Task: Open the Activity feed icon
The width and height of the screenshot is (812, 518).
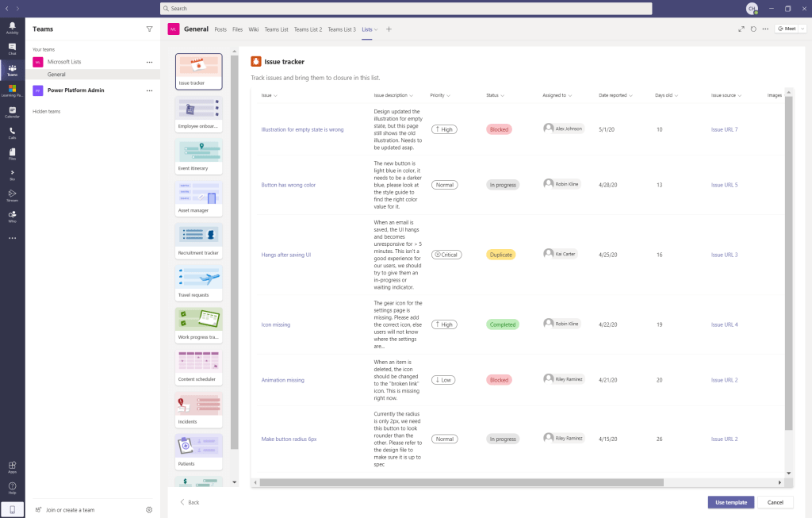Action: [x=12, y=27]
